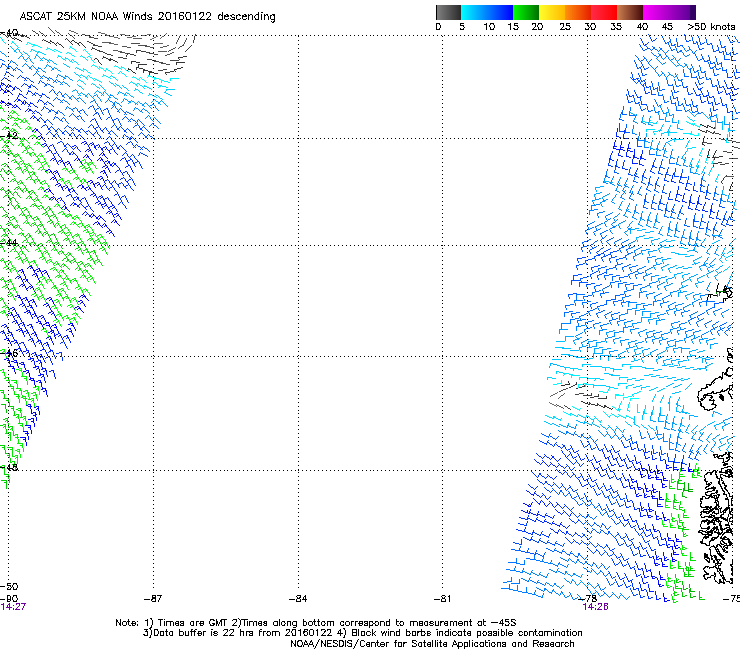Click the legend value '45'
The image size is (740, 650).
[x=667, y=27]
